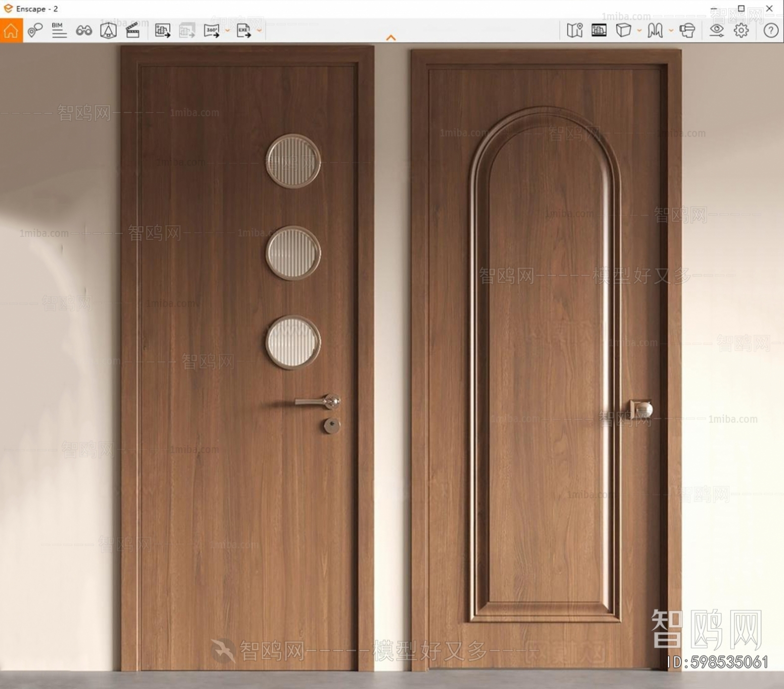Maximize the Enscape window
Image resolution: width=784 pixels, height=689 pixels.
click(741, 8)
